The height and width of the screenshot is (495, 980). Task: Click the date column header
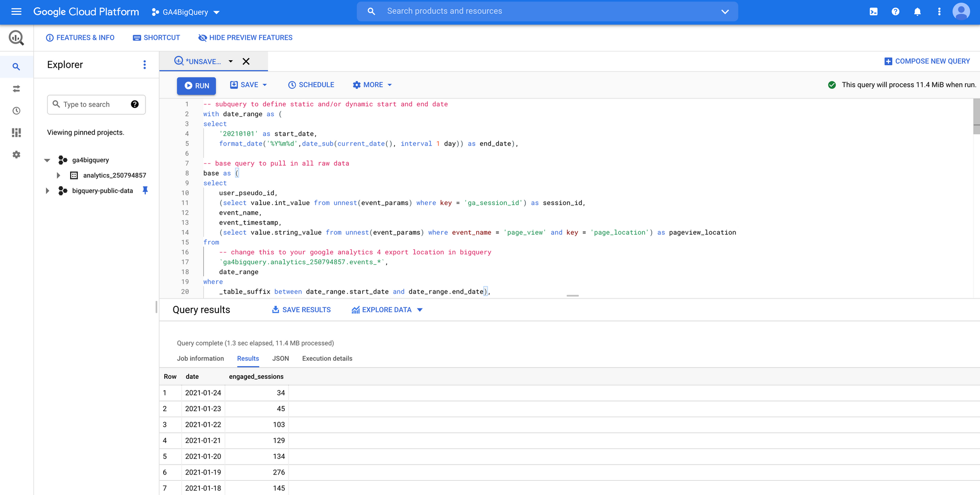192,377
